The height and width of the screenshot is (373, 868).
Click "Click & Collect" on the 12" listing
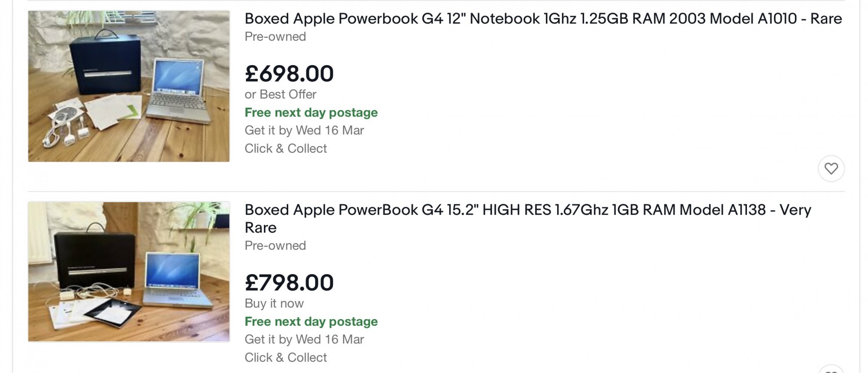pyautogui.click(x=286, y=148)
